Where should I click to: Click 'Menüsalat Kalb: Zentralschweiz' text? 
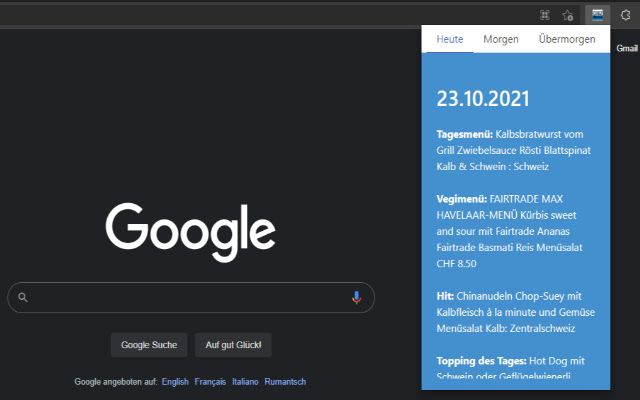[506, 329]
